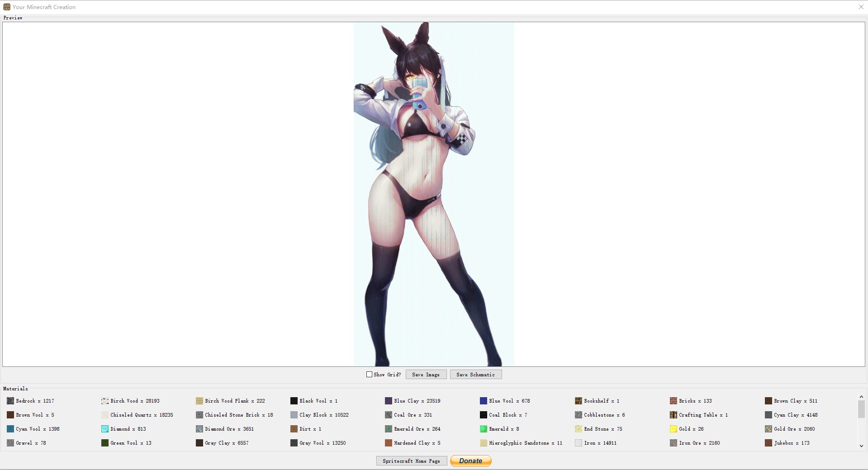Viewport: 868px width, 470px height.
Task: Select the Cyan Clay block icon
Action: 768,415
